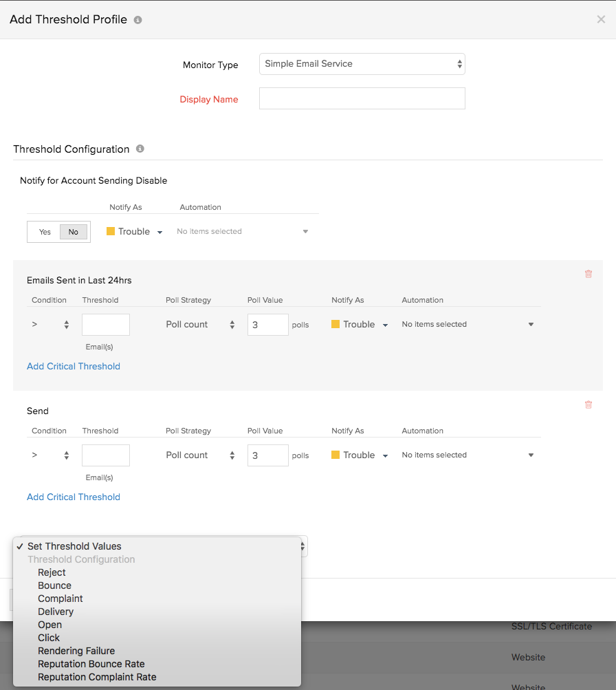Click SSL/TLS Certificate in background list

551,626
